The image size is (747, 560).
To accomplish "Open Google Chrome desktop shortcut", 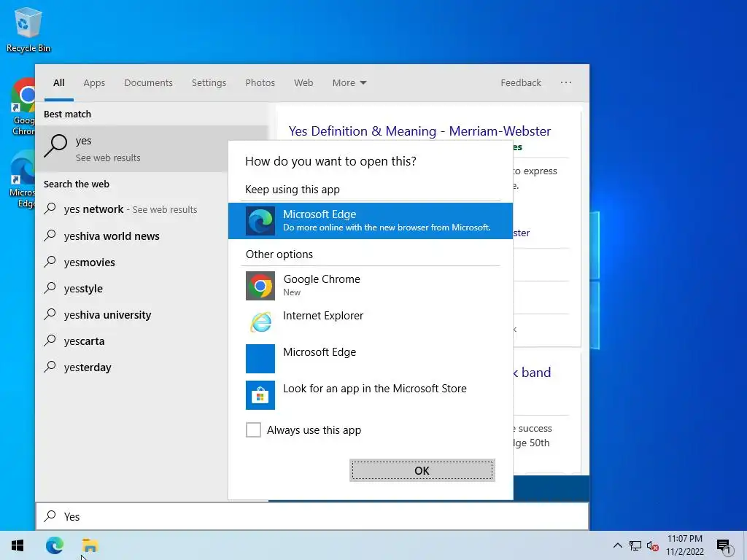I will [x=23, y=106].
